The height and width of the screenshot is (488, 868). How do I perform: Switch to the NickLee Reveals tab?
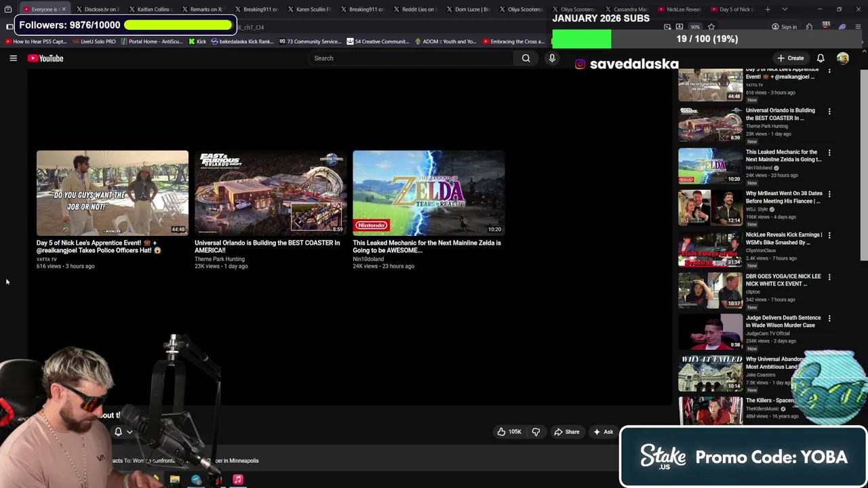pos(681,9)
